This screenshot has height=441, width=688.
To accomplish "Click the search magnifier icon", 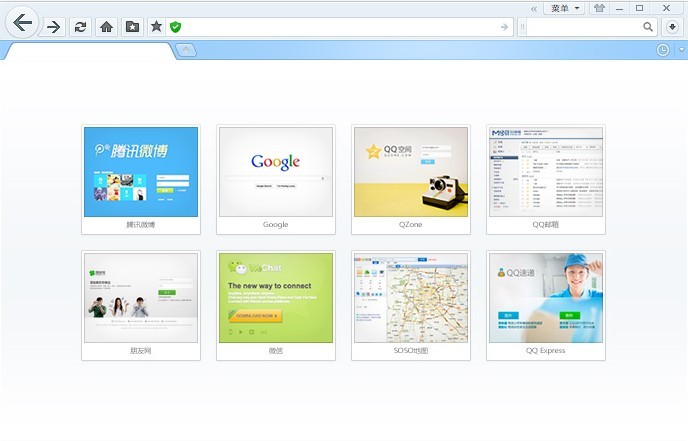I will (648, 27).
